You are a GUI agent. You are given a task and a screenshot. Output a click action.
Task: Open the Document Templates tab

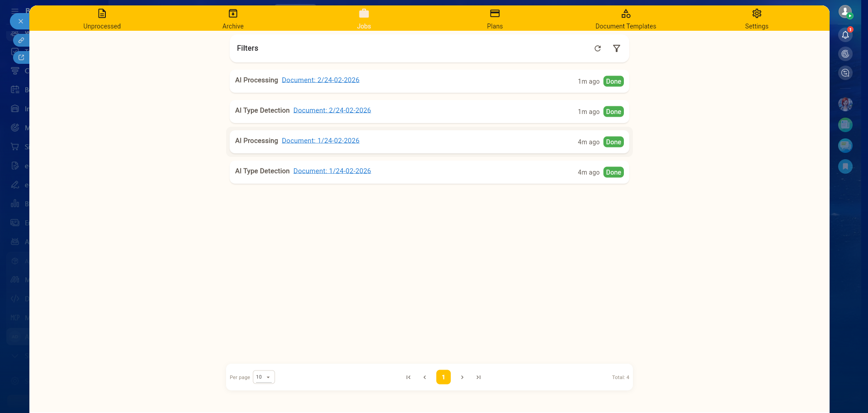pos(625,19)
